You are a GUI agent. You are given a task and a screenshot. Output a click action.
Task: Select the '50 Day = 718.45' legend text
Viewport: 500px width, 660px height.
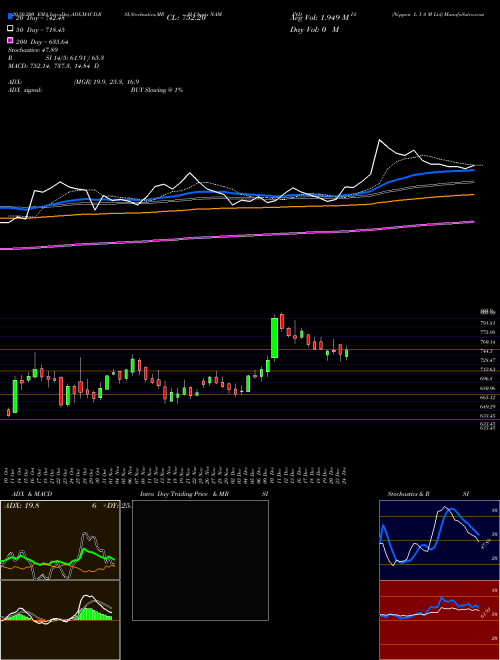point(42,30)
